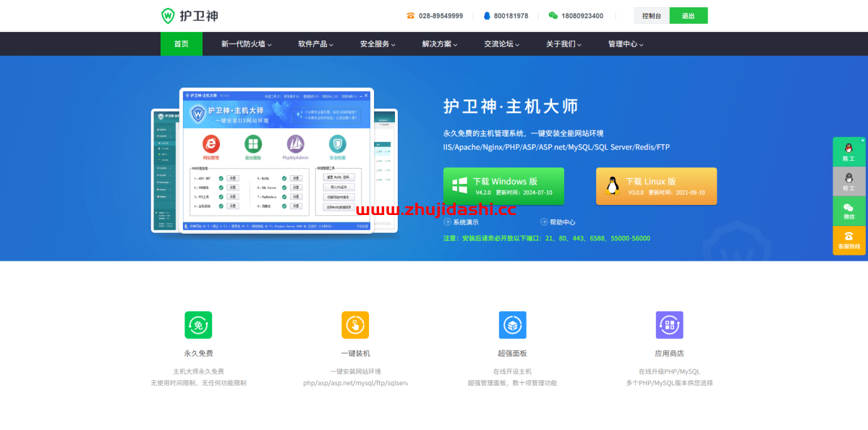Click the green port notice 21、80、443、6588

[x=546, y=238]
